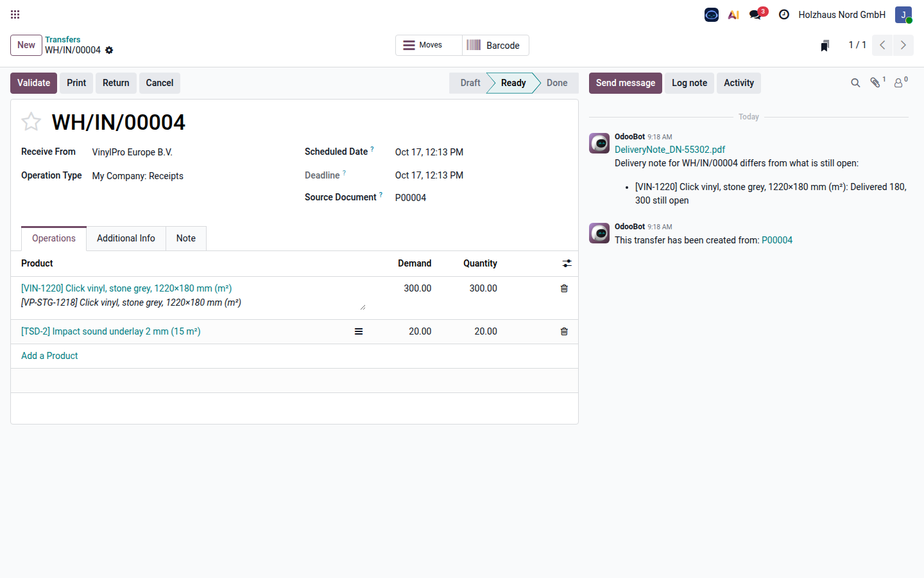Open the Holzhaus Nord GmbH company switcher
The height and width of the screenshot is (578, 924).
coord(842,14)
